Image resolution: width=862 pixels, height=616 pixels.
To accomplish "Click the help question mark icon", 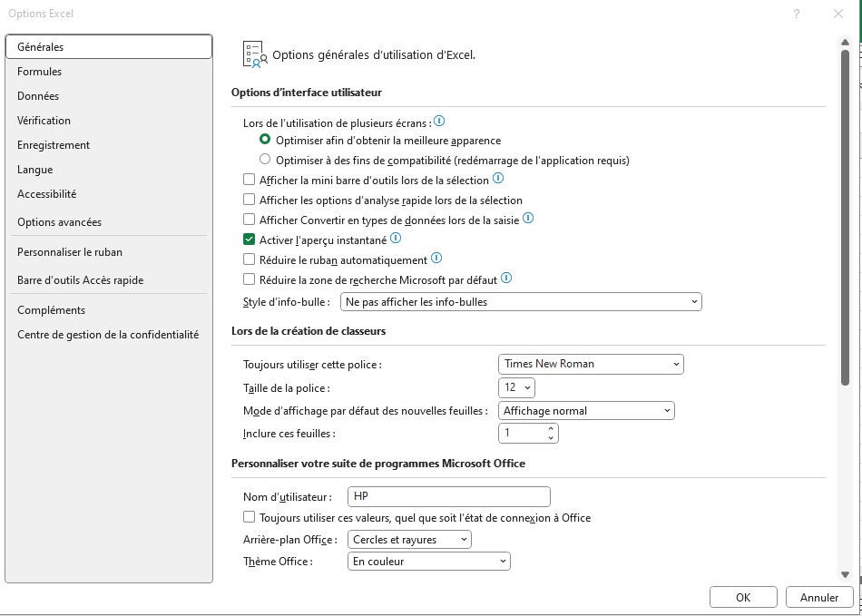I will (796, 15).
